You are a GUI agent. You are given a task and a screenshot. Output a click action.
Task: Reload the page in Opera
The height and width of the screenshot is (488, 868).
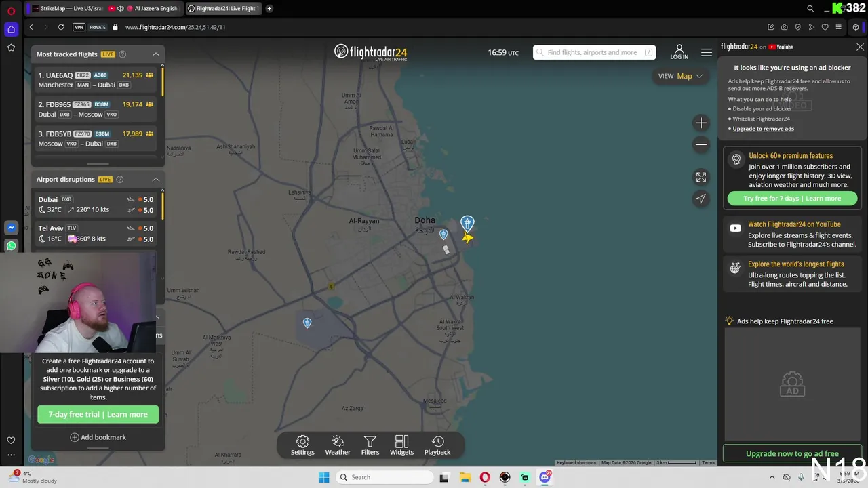[61, 27]
